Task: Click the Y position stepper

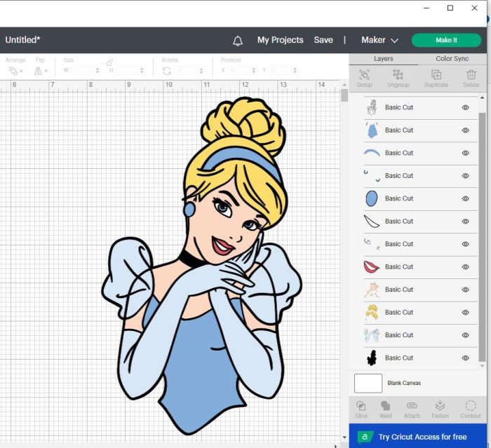Action: click(x=295, y=70)
